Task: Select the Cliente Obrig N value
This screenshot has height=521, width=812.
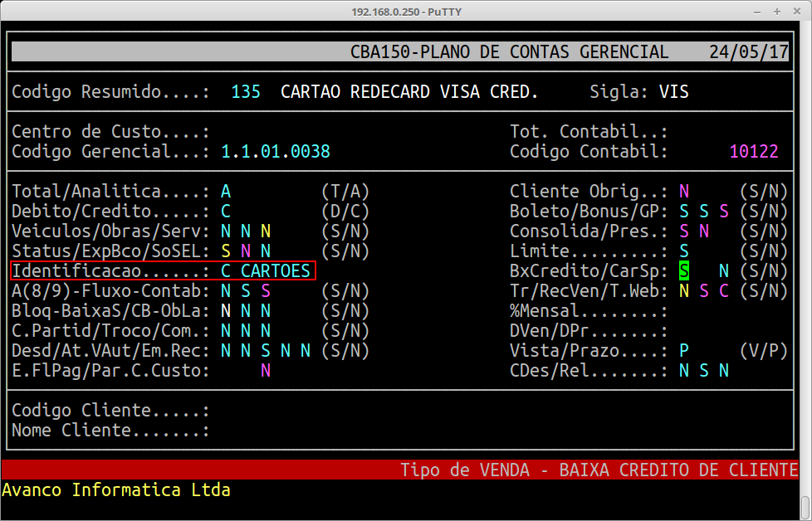Action: (683, 191)
